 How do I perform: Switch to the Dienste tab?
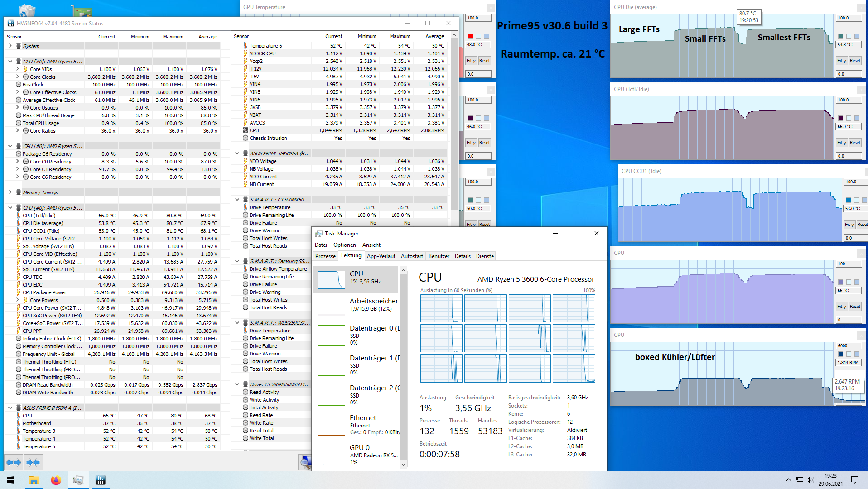[x=485, y=256]
